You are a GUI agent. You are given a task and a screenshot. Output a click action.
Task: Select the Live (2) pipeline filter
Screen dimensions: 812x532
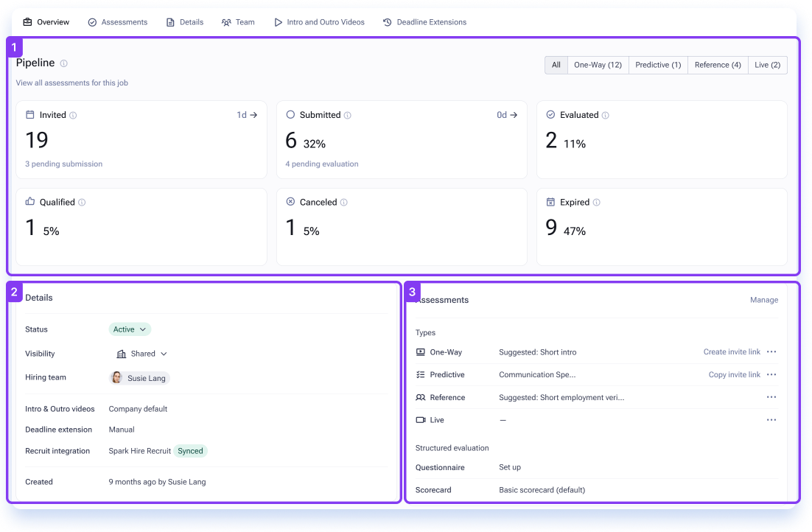tap(768, 65)
